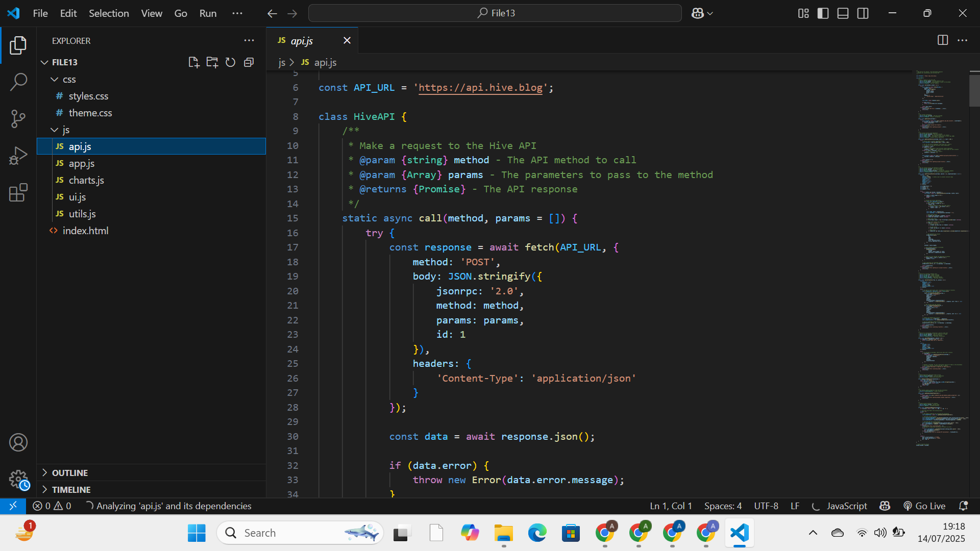980x551 pixels.
Task: Change indentation from Spaces: 4
Action: point(723,506)
